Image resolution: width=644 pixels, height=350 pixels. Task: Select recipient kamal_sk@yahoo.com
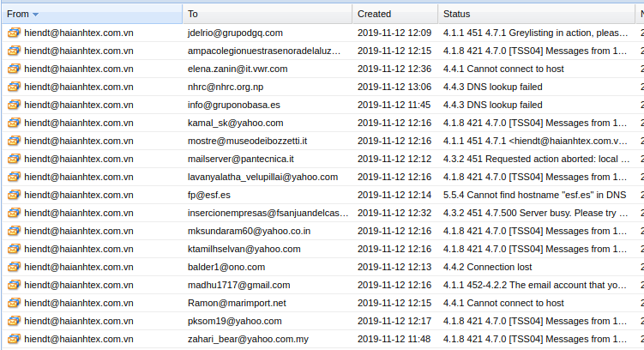coord(235,123)
